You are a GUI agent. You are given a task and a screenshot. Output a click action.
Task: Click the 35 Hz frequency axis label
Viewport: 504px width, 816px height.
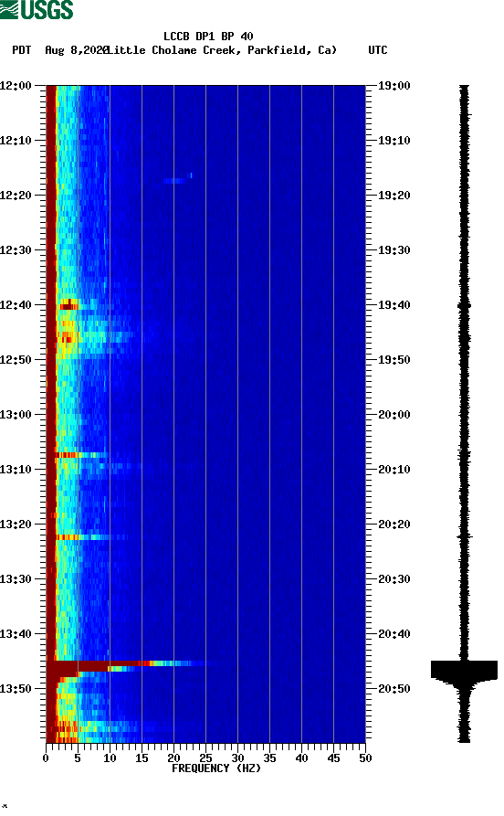point(269,758)
